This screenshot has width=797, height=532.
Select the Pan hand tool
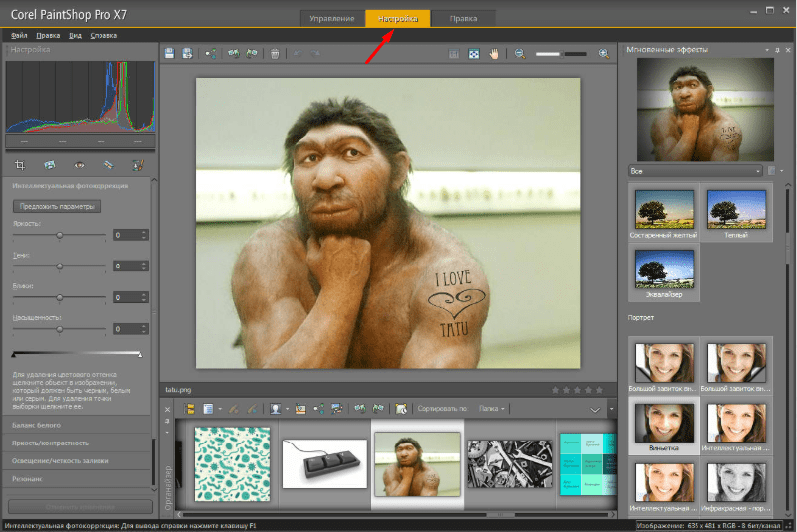coord(494,53)
